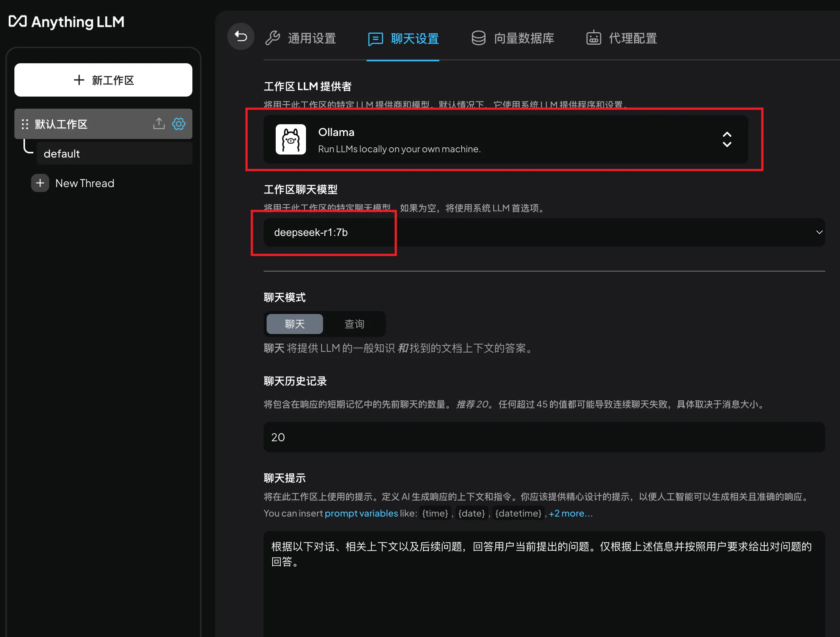Image resolution: width=840 pixels, height=637 pixels.
Task: Select 聊天 mode
Action: 294,324
